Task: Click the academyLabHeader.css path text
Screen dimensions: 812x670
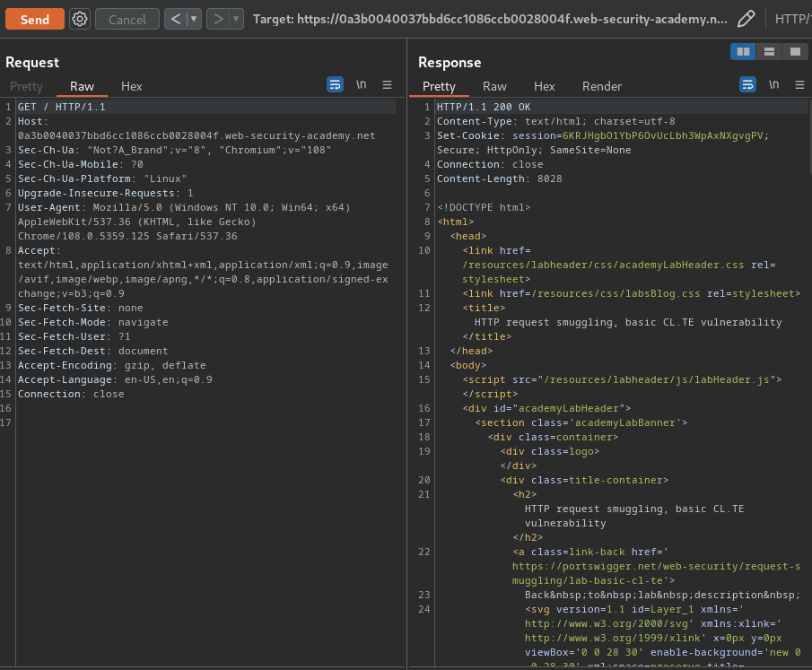Action: [603, 265]
